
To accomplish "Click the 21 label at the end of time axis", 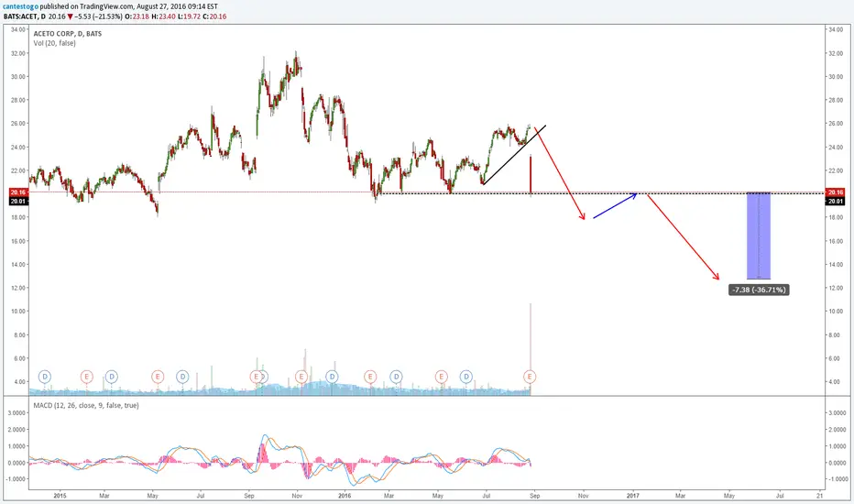I will tap(820, 496).
